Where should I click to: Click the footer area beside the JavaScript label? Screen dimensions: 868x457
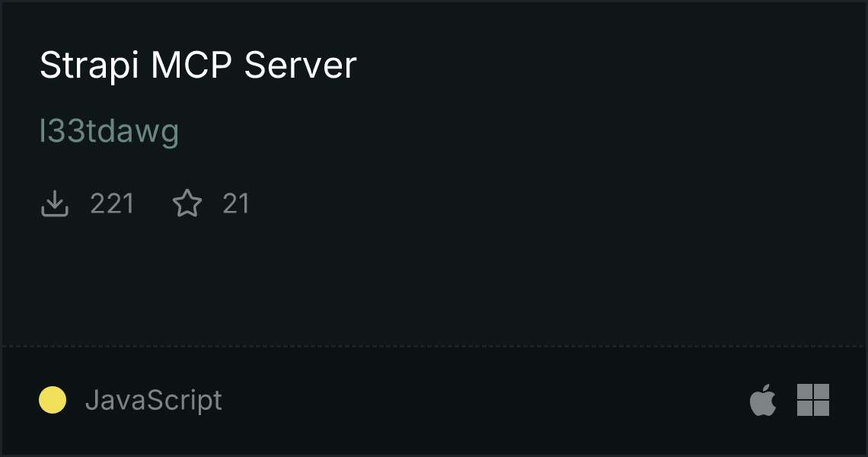click(482, 400)
